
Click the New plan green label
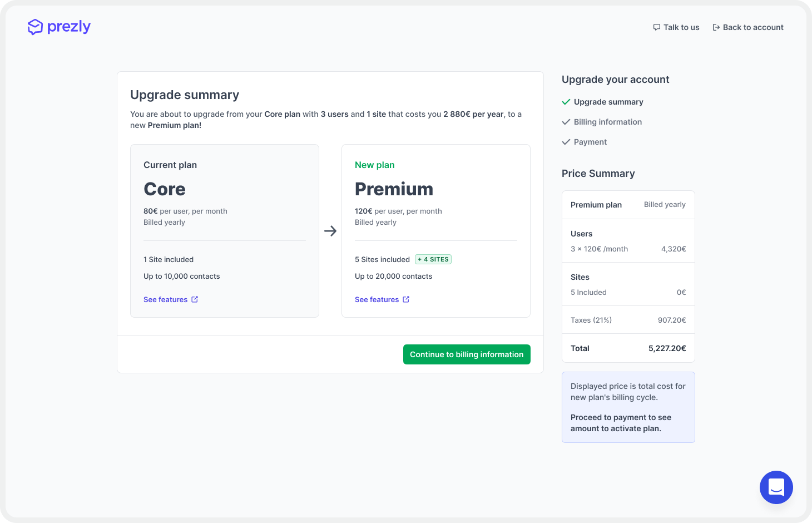click(375, 165)
